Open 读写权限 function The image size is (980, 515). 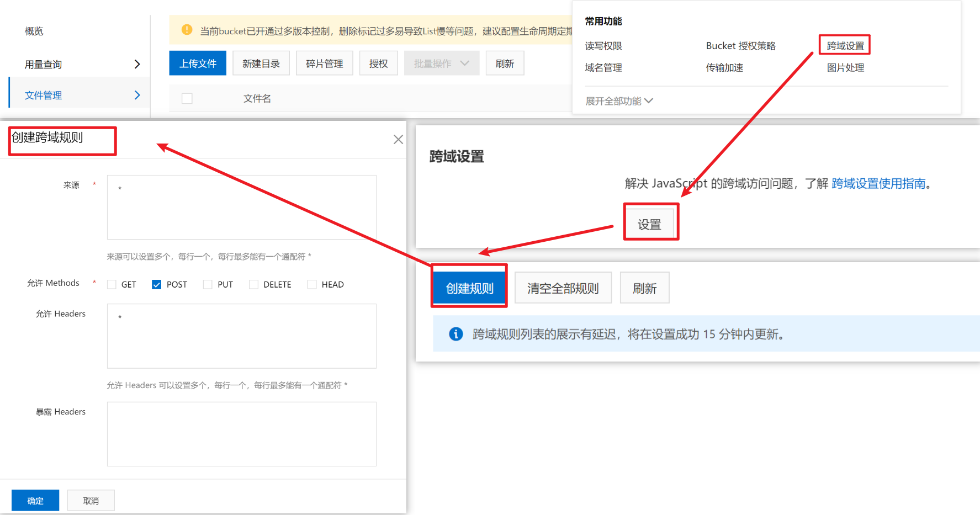tap(603, 46)
